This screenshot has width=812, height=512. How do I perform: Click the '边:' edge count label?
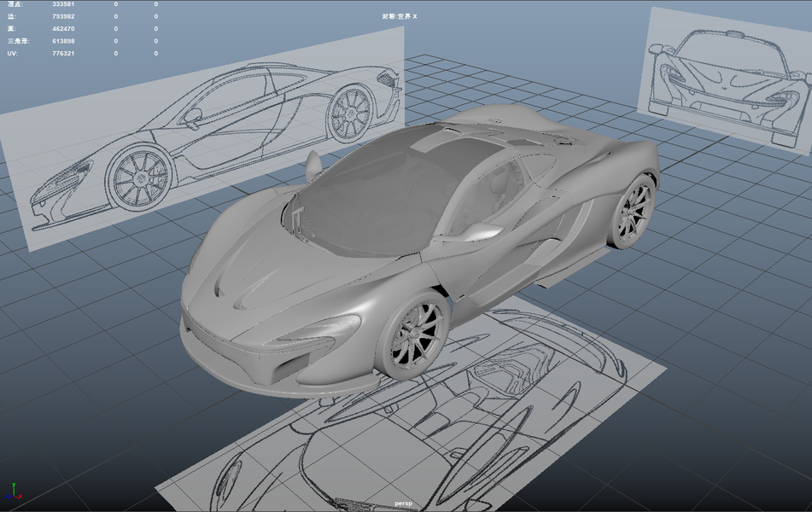click(x=11, y=16)
